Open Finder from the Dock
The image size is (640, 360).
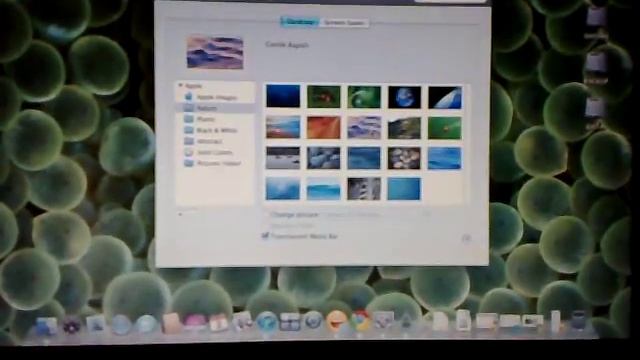point(46,327)
